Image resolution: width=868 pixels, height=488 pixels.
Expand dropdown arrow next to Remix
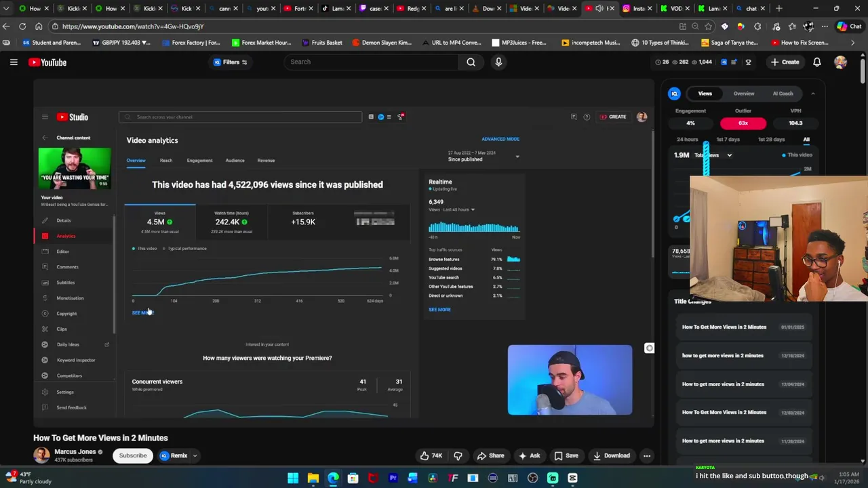(x=195, y=455)
